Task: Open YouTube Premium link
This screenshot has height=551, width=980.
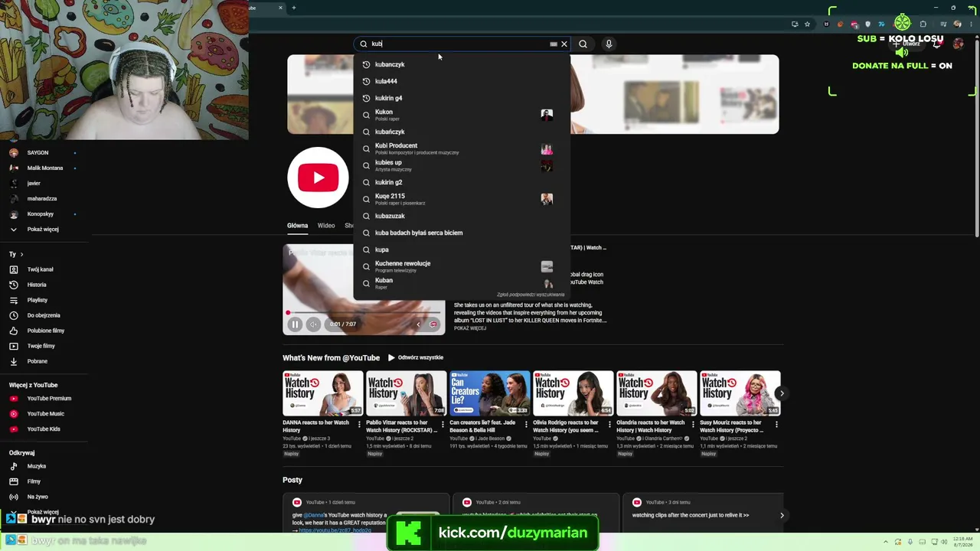Action: pyautogui.click(x=44, y=399)
